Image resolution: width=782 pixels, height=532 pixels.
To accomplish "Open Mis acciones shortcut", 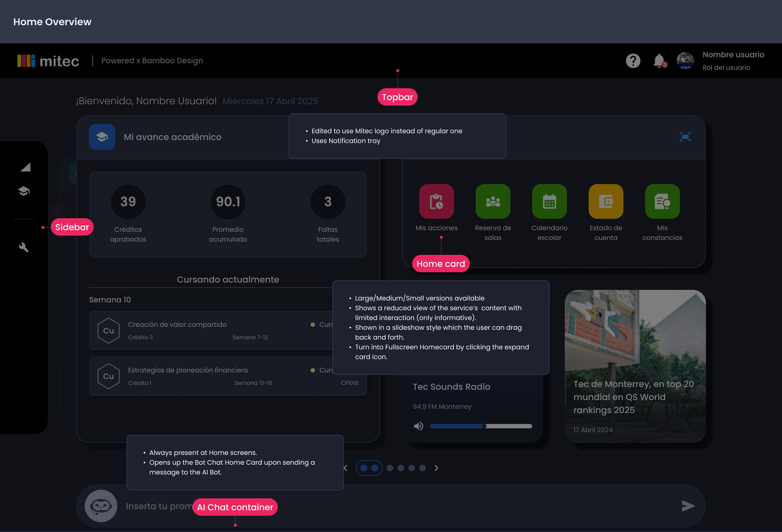I will 436,208.
